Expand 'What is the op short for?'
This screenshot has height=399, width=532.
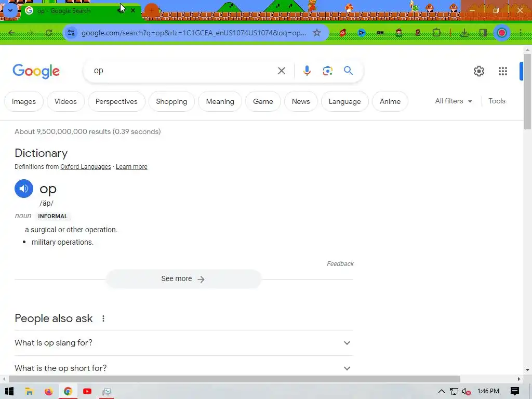[x=183, y=368]
